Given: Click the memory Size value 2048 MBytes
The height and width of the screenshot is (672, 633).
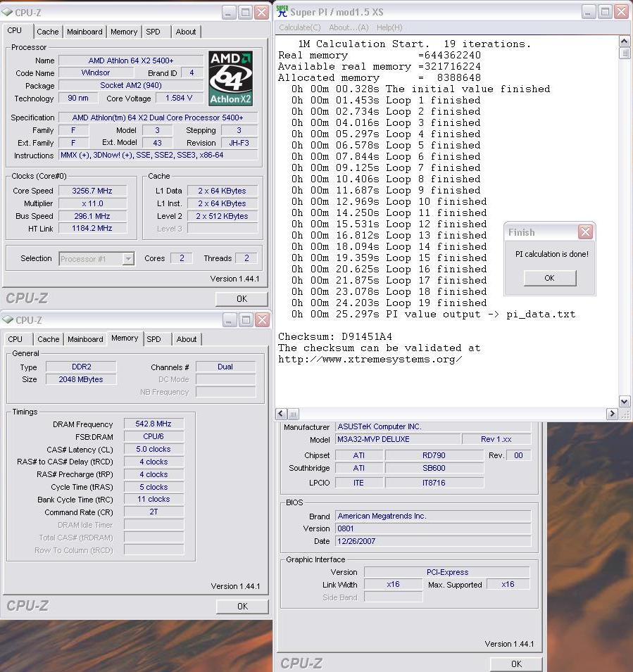Looking at the screenshot, I should 81,379.
